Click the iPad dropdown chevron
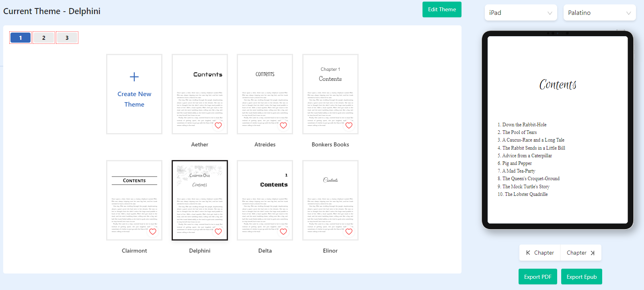The image size is (644, 290). (x=550, y=13)
